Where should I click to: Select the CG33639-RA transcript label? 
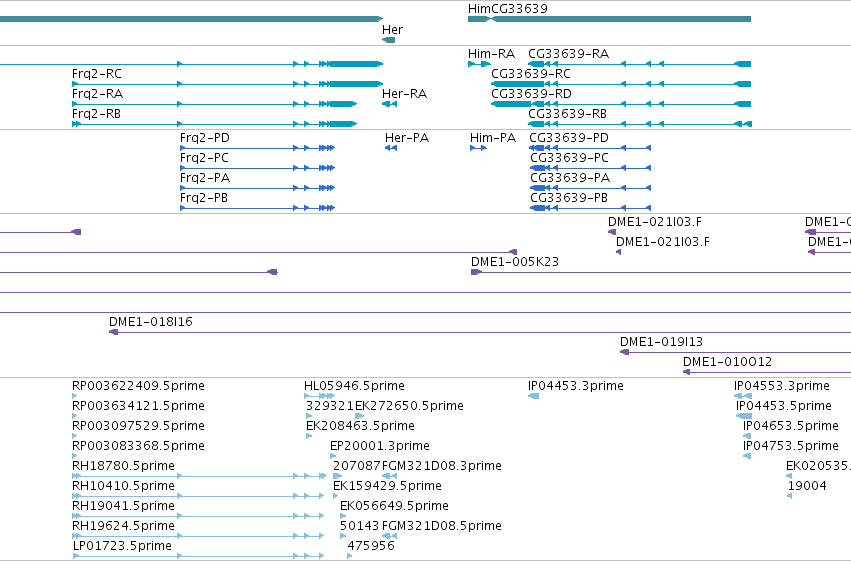568,54
